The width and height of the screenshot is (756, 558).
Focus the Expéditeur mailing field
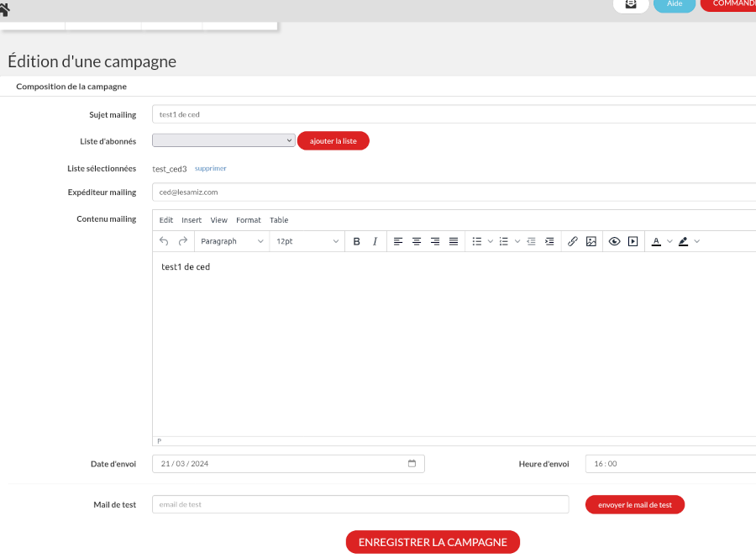pos(454,192)
